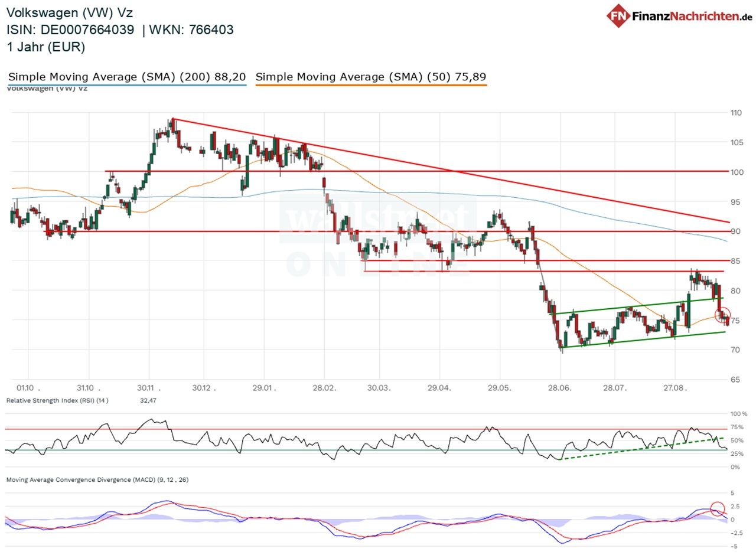Viewport: 756px width, 555px height.
Task: Click the 110 price axis label
Action: click(737, 112)
